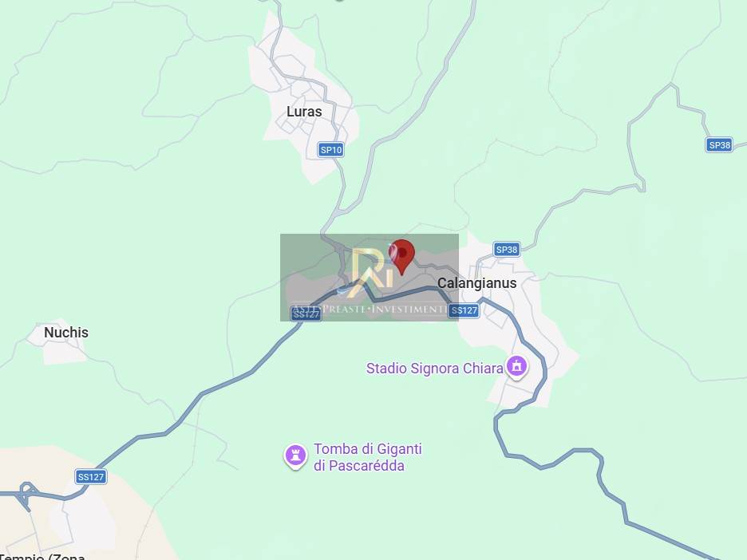
Task: Click the Tempio (Zona label at the bottom
Action: 43,556
